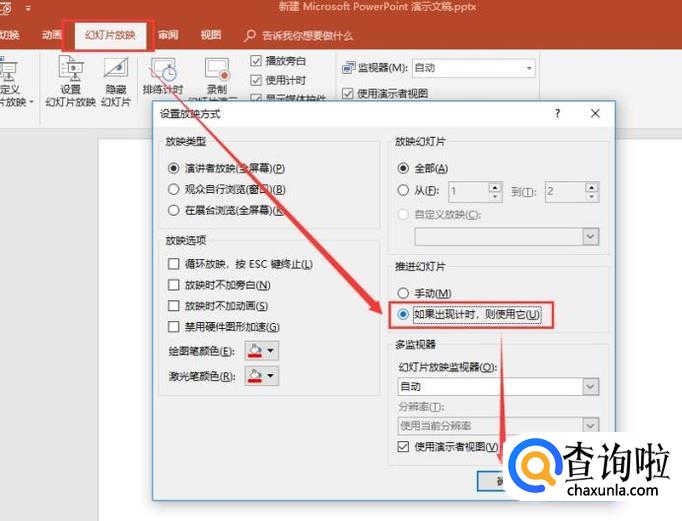Toggle 放映时不加动画 checkbox

point(174,306)
